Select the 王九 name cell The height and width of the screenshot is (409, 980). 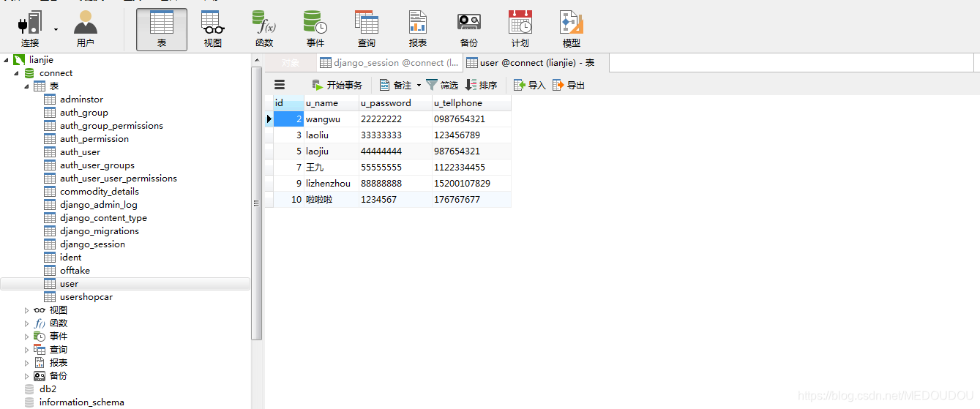tap(332, 168)
